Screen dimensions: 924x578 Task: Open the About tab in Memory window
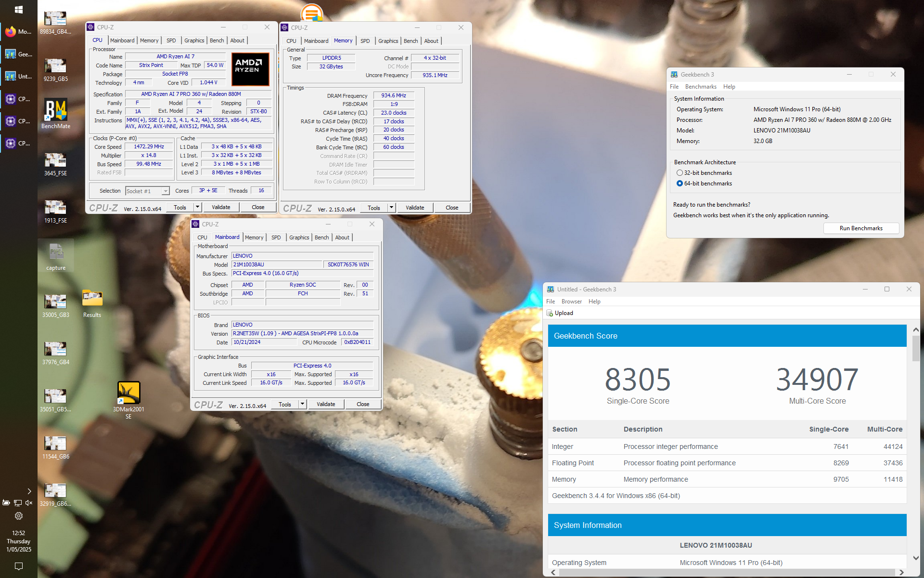[x=431, y=41]
